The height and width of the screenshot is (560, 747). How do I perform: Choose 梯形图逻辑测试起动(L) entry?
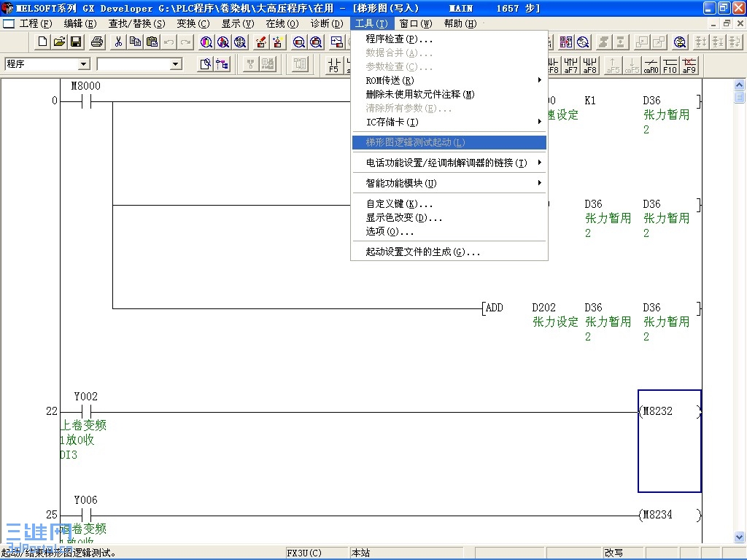[x=449, y=142]
